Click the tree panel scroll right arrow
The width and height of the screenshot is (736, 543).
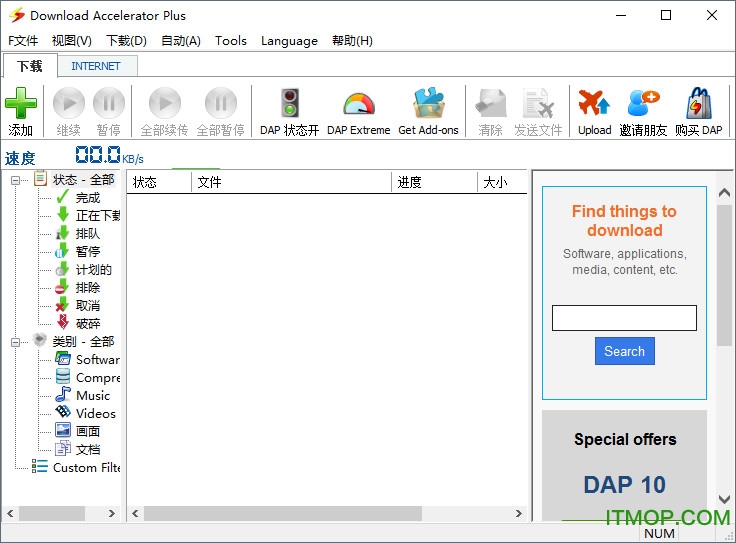coord(112,513)
